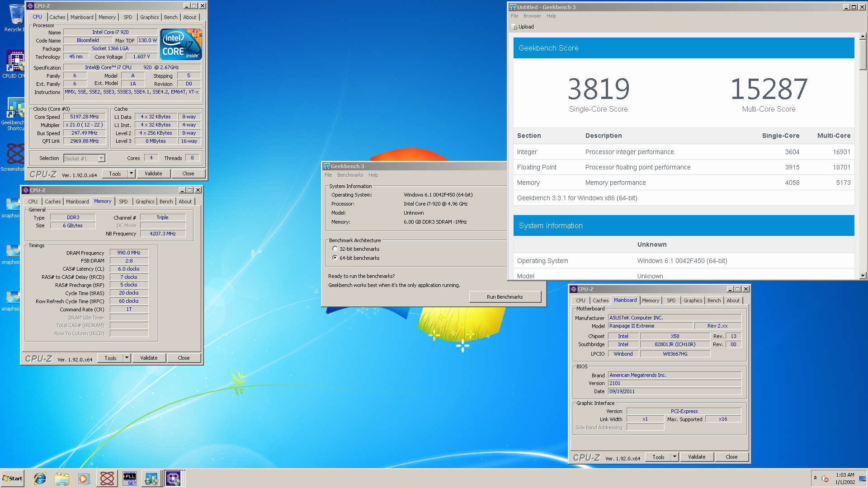The image size is (868, 488).
Task: Open Memory tab in top CPU-Z window
Action: pos(107,17)
